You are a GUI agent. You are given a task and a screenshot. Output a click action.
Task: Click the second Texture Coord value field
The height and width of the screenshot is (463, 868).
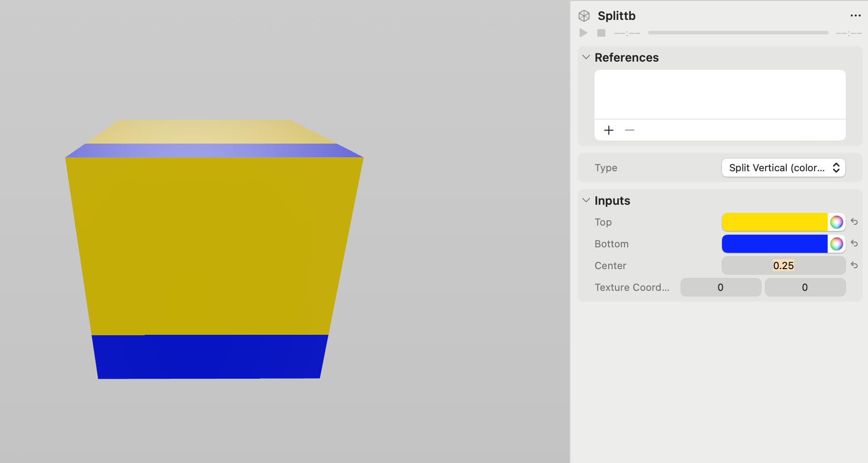(805, 287)
